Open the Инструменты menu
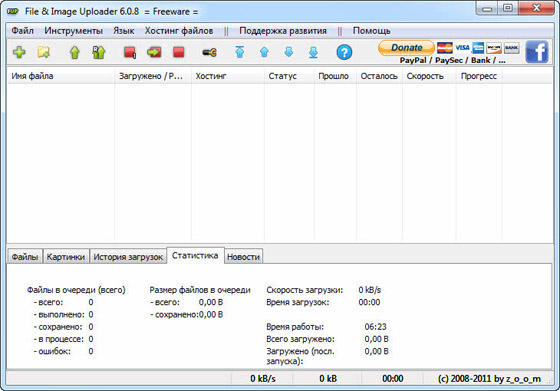This screenshot has height=391, width=560. point(73,31)
